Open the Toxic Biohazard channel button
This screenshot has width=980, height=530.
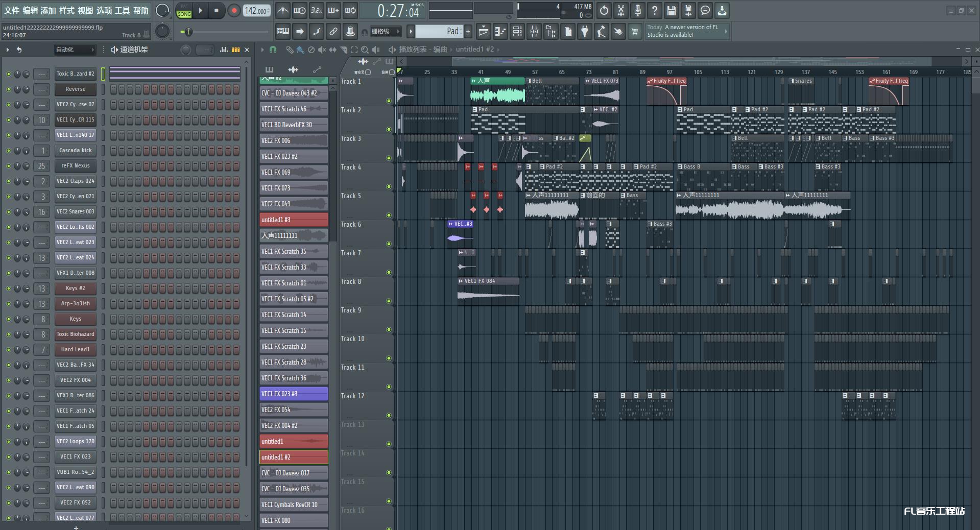(x=76, y=334)
